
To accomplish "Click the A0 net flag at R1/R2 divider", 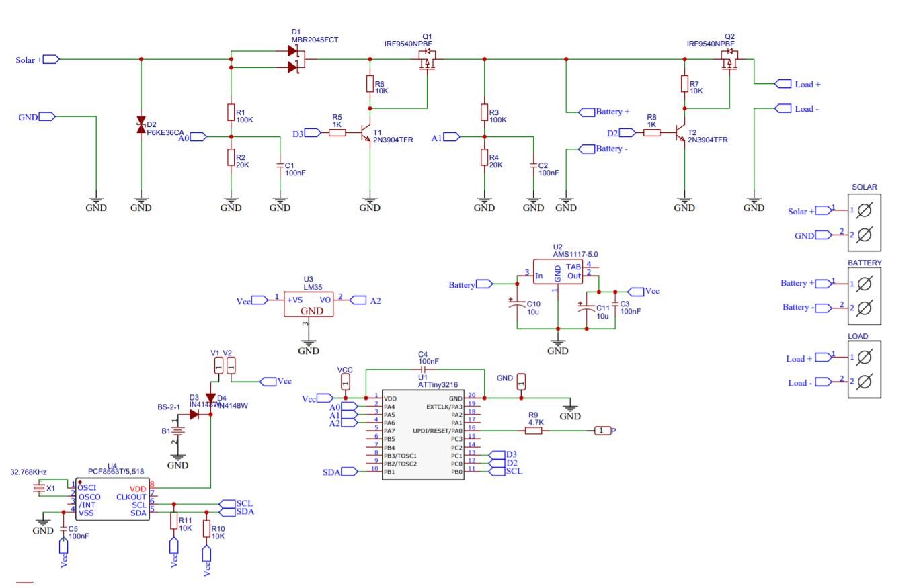I will coord(199,136).
